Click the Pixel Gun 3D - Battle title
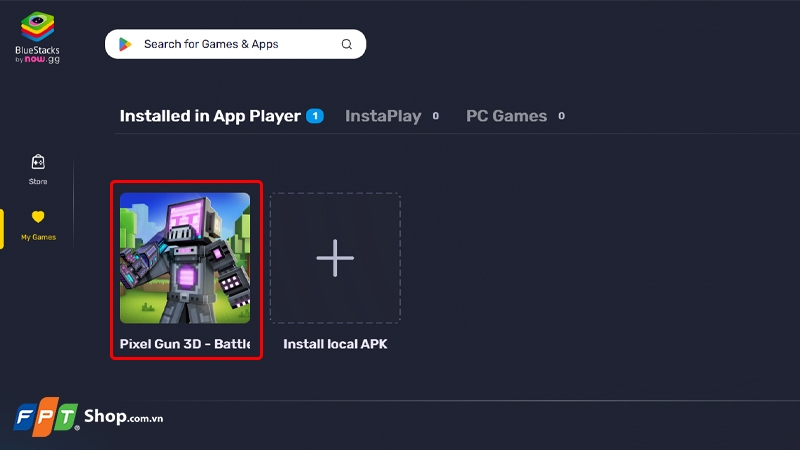The image size is (800, 450). (x=185, y=344)
